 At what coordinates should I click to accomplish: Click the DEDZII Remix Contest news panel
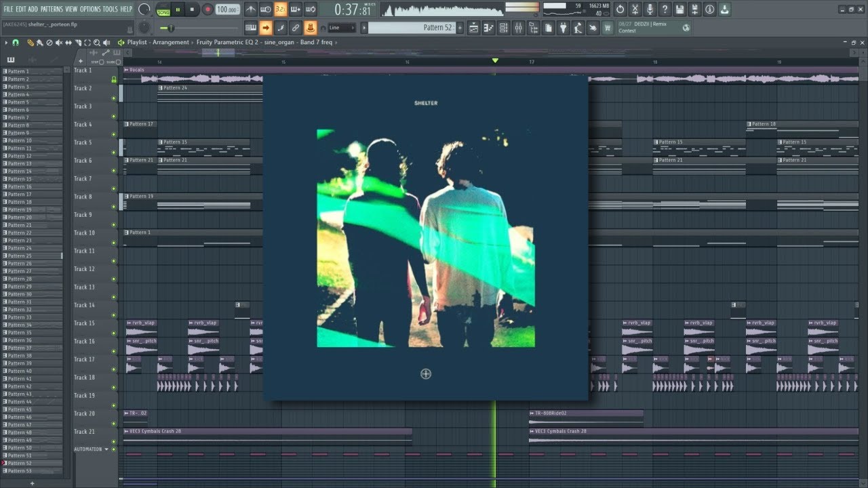654,28
